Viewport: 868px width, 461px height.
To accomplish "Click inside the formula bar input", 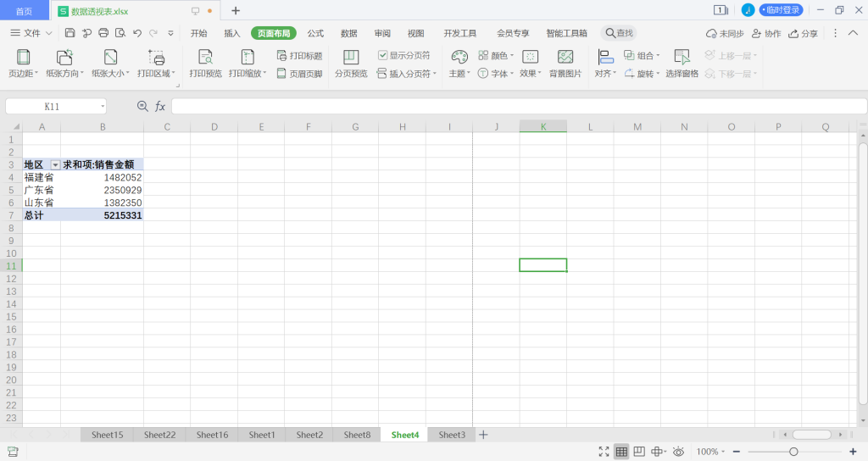I will coord(519,106).
